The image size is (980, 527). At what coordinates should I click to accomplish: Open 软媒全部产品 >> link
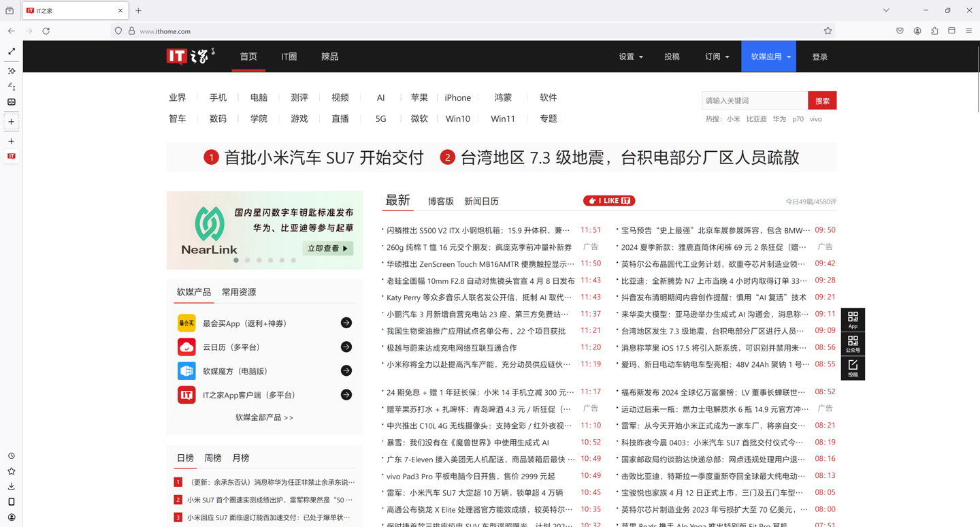[264, 417]
